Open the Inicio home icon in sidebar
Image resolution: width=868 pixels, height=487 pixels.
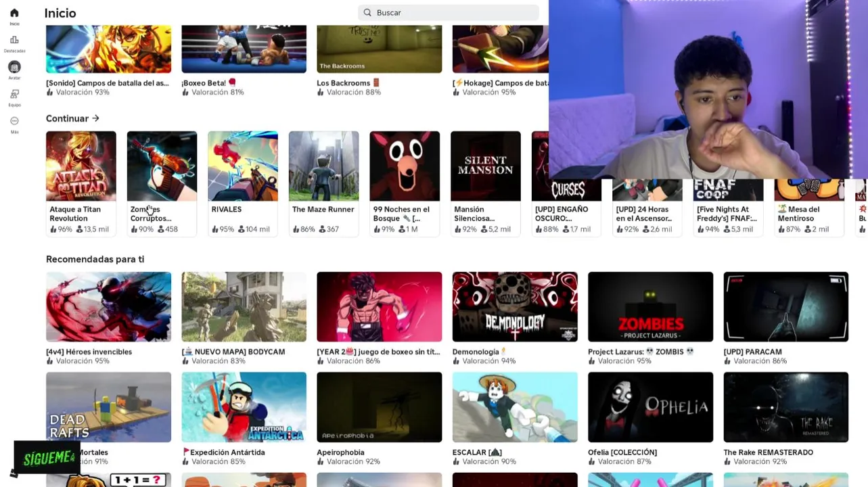click(14, 13)
